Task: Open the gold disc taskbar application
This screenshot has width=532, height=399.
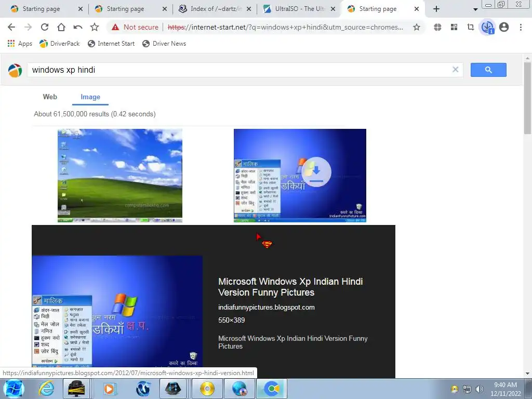Action: pos(207,389)
